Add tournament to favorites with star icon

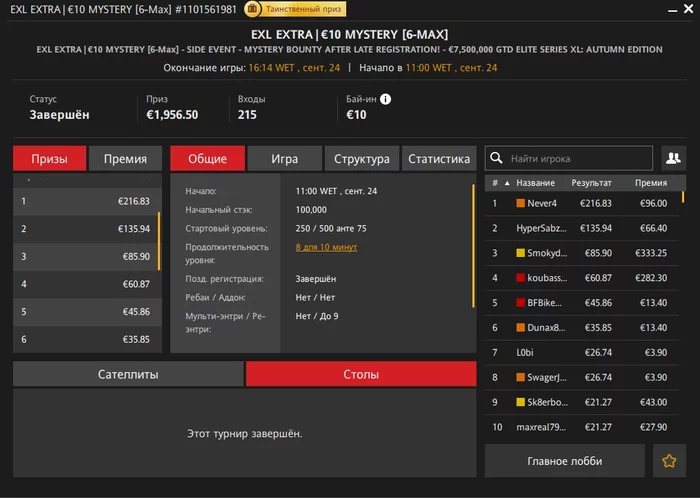click(669, 461)
